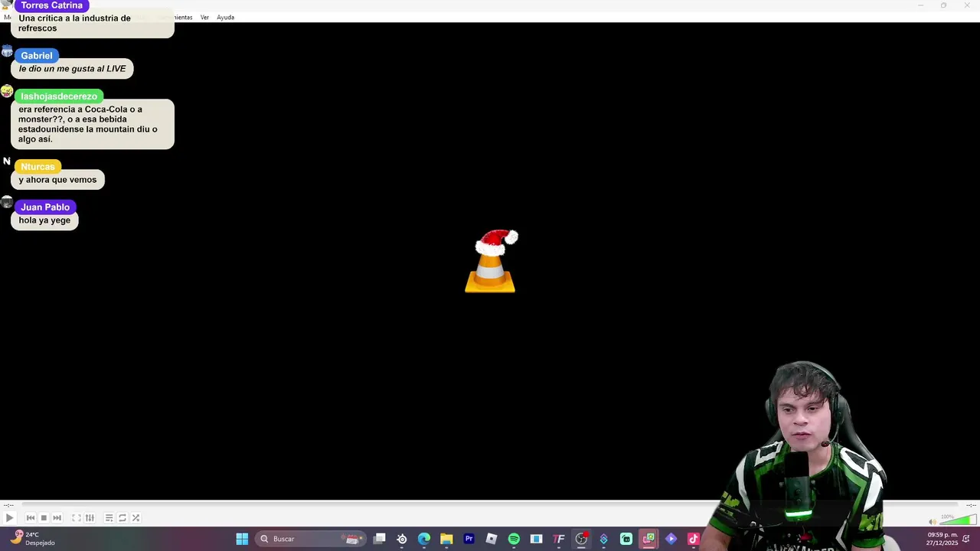
Task: Click the 'Una crítica a la industria' message
Action: (93, 23)
